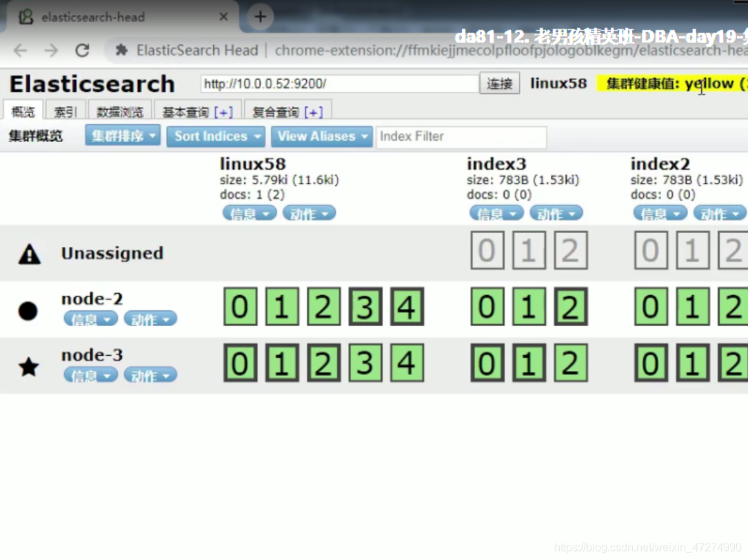Open index2 信息 dropdown
Viewport: 748px width, 560px height.
pyautogui.click(x=660, y=213)
